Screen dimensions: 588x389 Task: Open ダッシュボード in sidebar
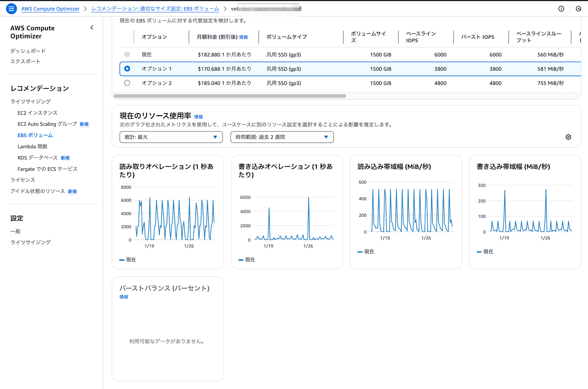(28, 51)
